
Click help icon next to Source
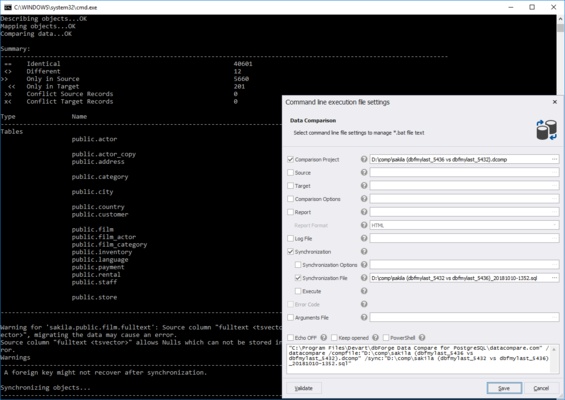(x=364, y=172)
